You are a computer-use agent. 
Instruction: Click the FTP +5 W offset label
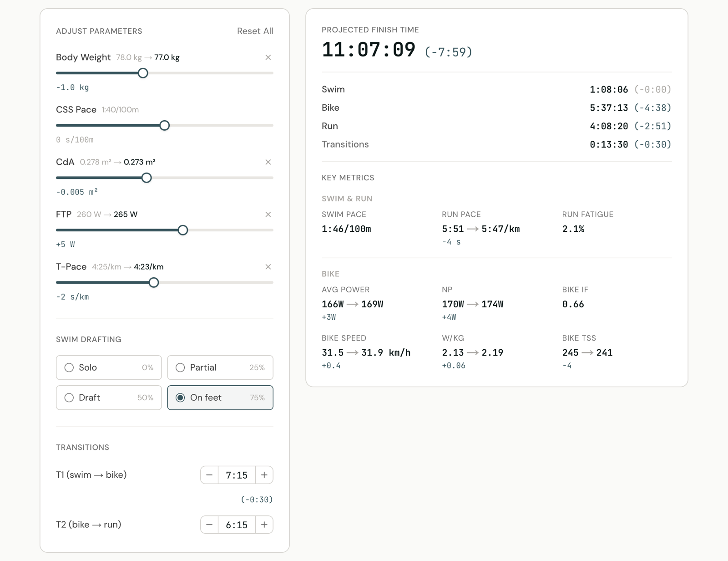tap(66, 245)
